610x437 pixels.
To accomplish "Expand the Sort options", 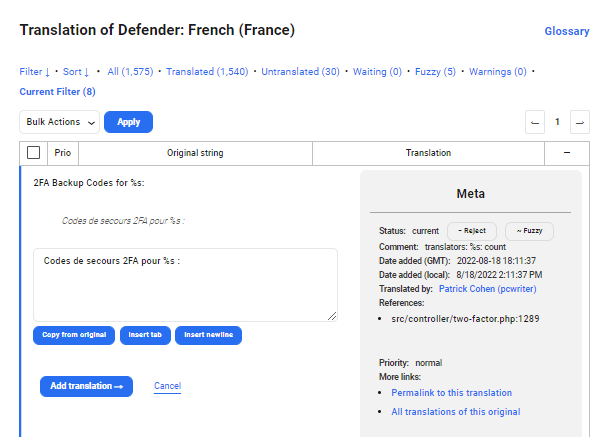I will pos(76,72).
